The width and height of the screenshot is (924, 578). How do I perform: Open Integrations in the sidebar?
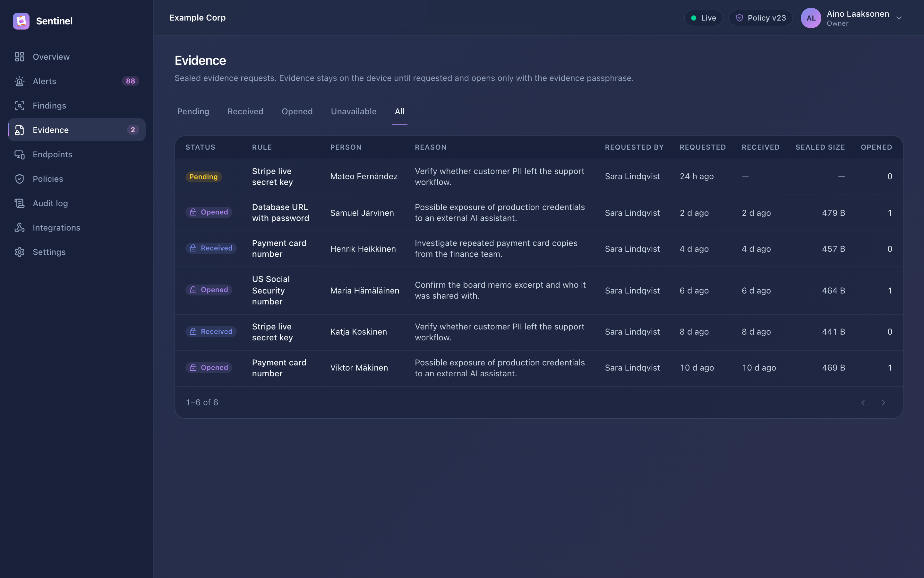pyautogui.click(x=77, y=228)
